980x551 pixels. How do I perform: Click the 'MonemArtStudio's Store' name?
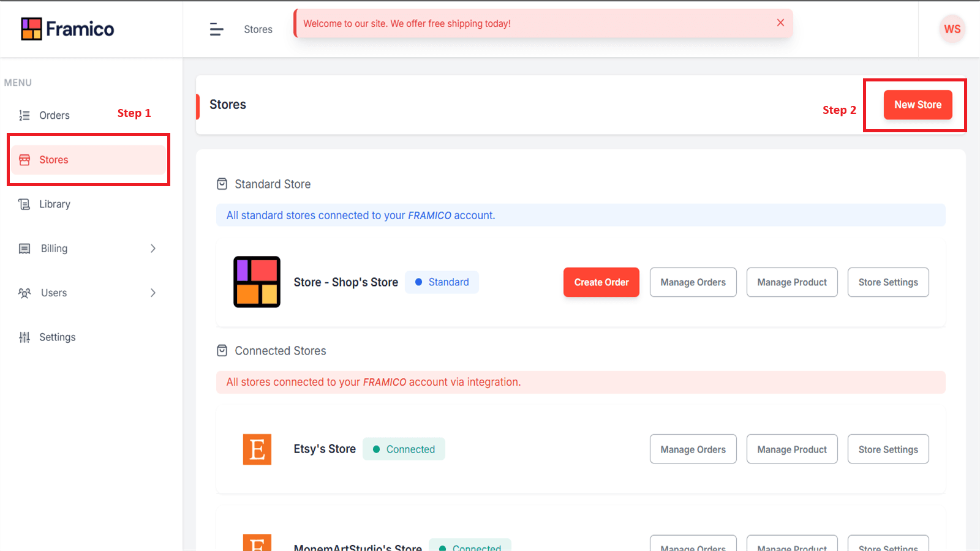click(358, 547)
